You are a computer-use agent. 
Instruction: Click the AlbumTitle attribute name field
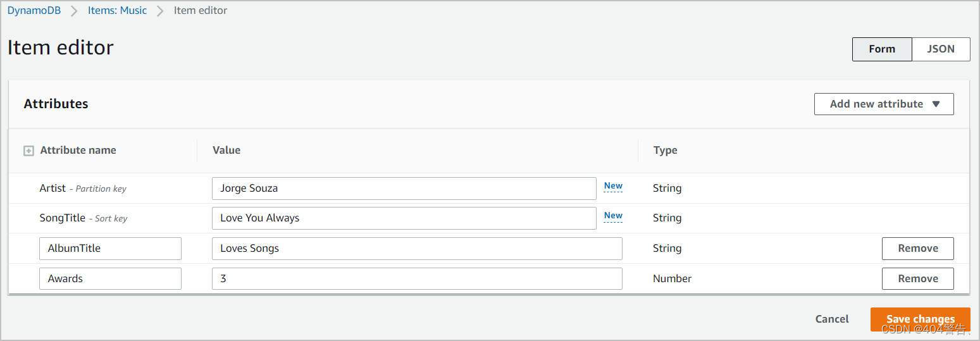(110, 248)
